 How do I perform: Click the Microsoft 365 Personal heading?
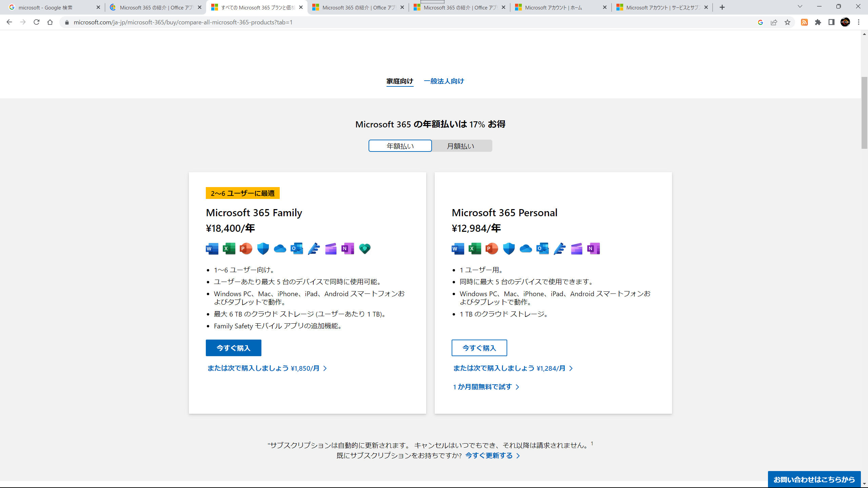(x=505, y=213)
